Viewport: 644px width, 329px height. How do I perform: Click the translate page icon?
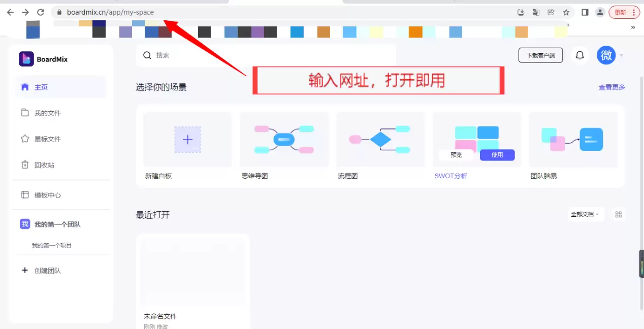click(536, 12)
